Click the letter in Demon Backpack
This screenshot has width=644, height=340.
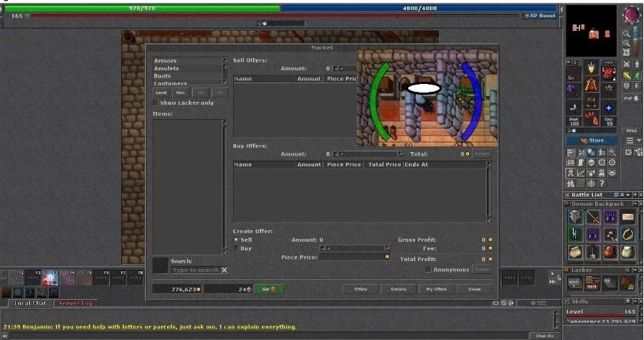click(x=628, y=217)
